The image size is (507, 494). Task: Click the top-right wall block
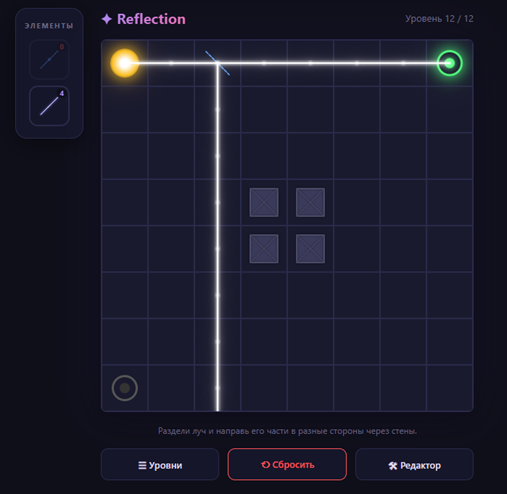pos(310,202)
